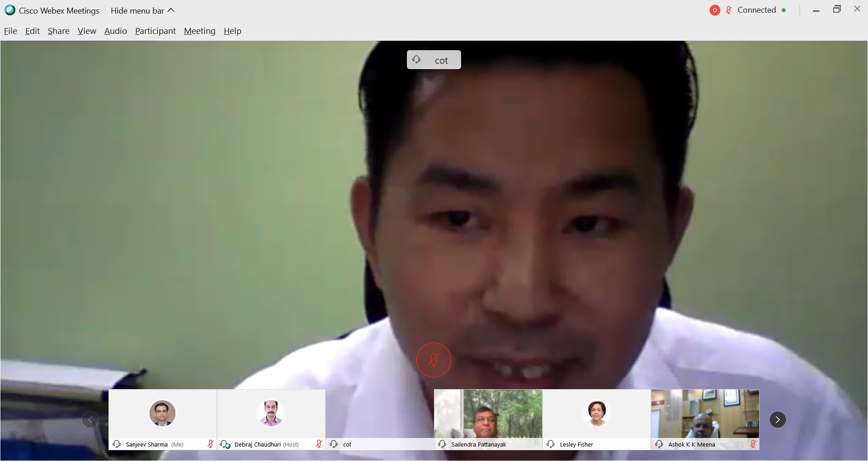Open the Share menu
868x461 pixels.
(x=59, y=31)
